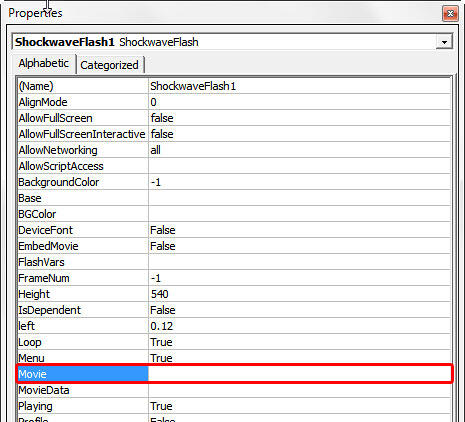Click the empty AllowScriptAccess value field
465x422 pixels.
[299, 166]
